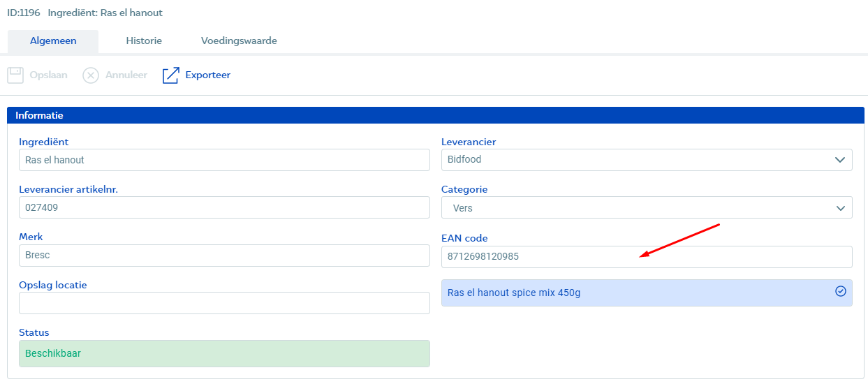Switch to the Historie tab
The height and width of the screenshot is (384, 868).
pos(144,41)
